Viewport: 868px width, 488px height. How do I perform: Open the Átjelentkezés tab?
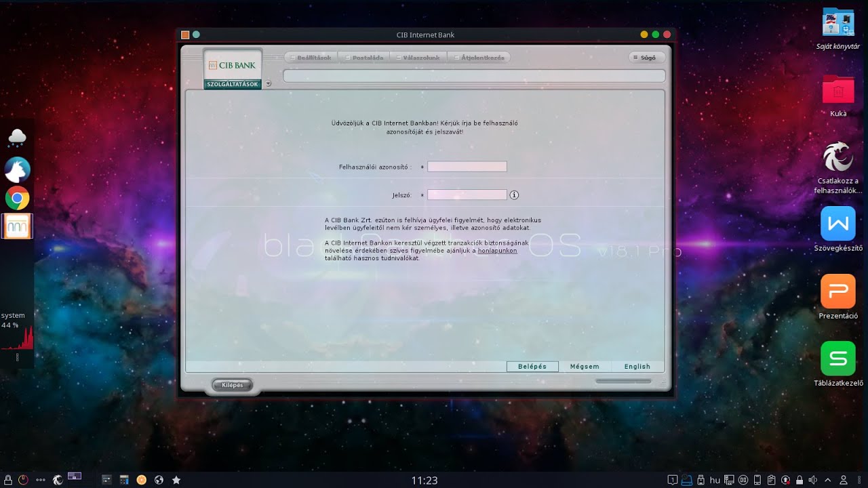[x=479, y=58]
